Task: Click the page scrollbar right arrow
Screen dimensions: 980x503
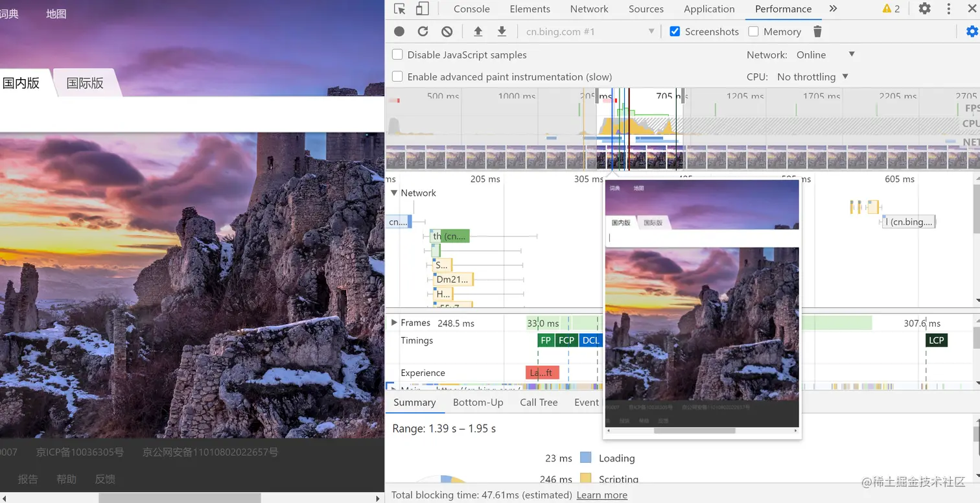Action: click(x=379, y=498)
